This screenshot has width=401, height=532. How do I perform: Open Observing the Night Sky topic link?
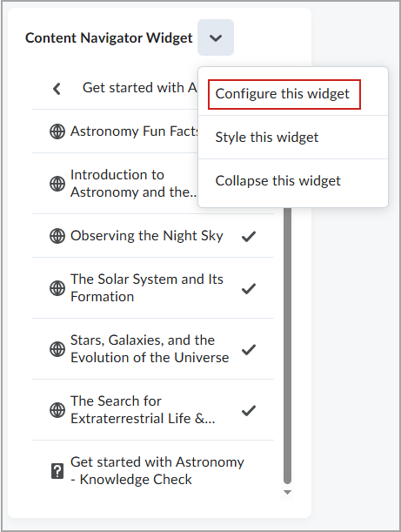coord(147,235)
